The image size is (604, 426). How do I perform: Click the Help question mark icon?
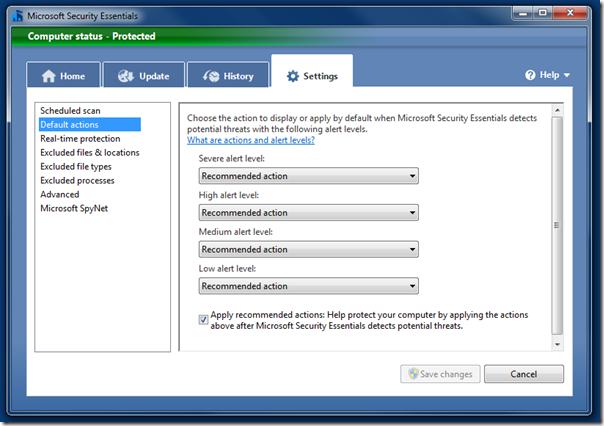click(x=530, y=75)
